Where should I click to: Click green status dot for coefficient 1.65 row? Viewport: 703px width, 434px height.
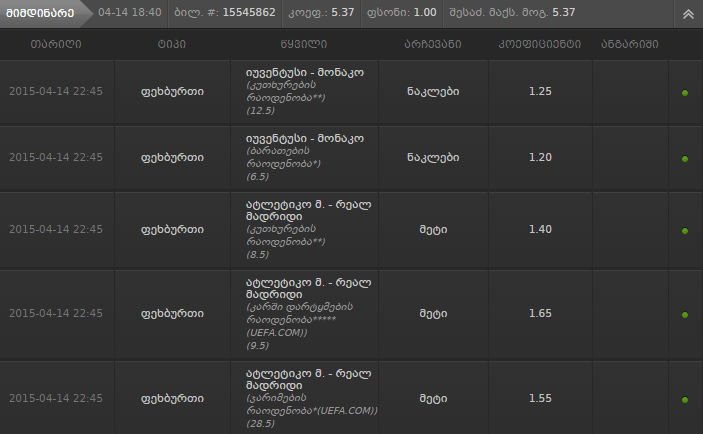click(685, 315)
